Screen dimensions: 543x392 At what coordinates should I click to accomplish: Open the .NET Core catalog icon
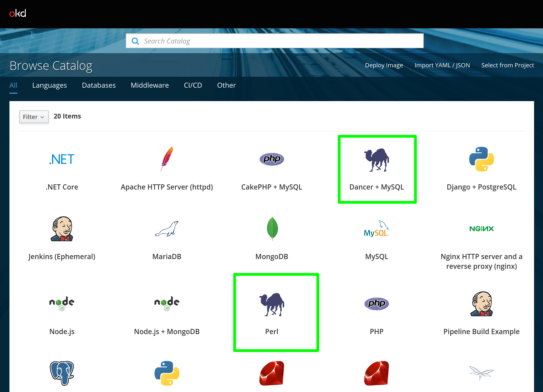(x=62, y=159)
